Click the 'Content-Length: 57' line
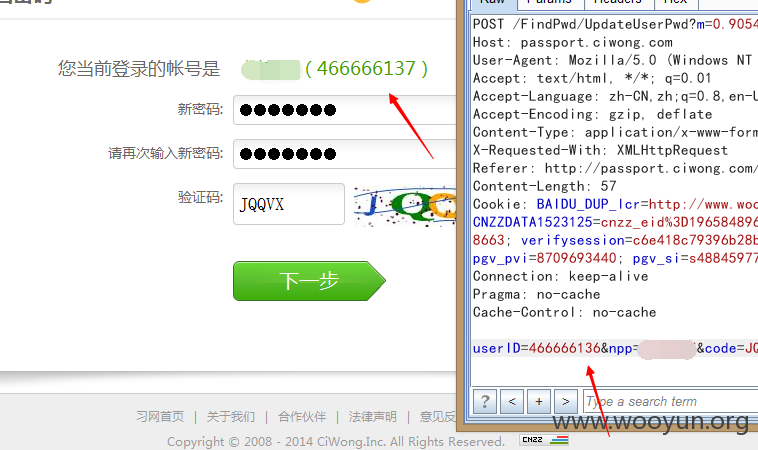The width and height of the screenshot is (758, 450). coord(544,186)
